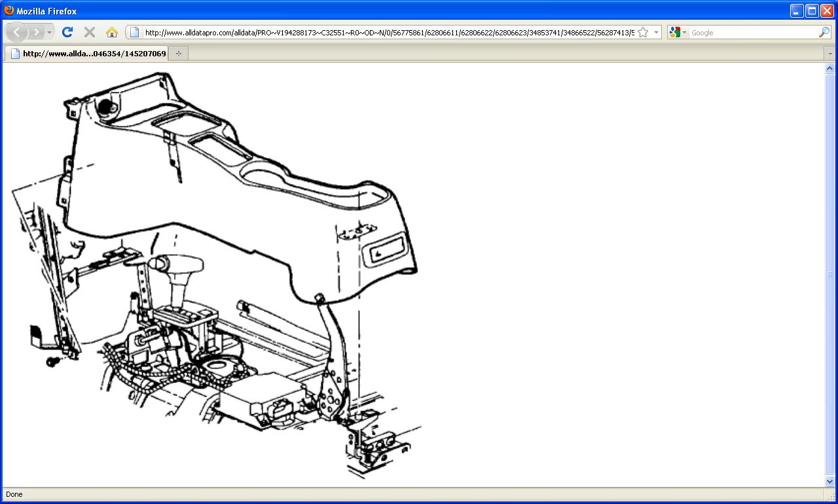List all tabs dropdown arrow
This screenshot has height=504, width=838.
829,54
